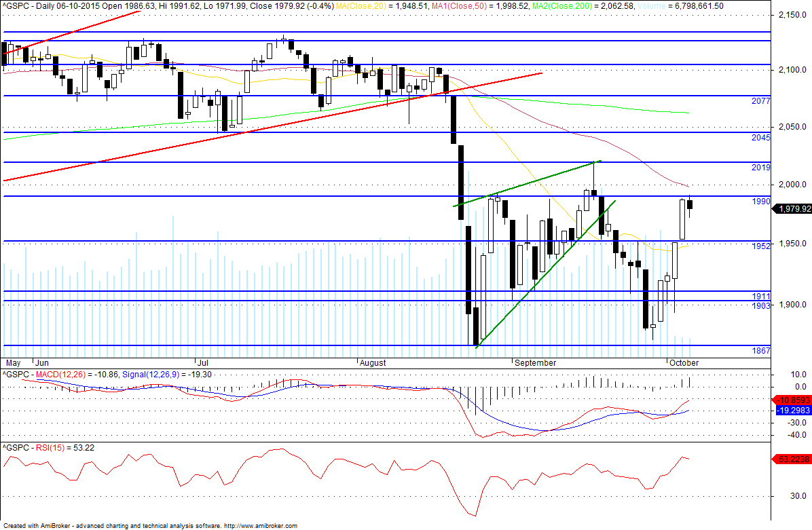Select the 1952 level label
The height and width of the screenshot is (530, 812).
(760, 246)
